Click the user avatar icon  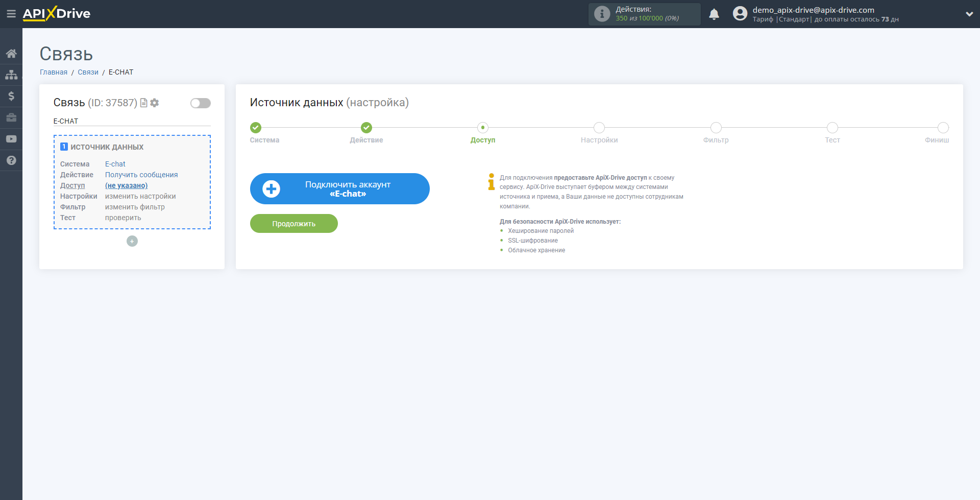[740, 14]
